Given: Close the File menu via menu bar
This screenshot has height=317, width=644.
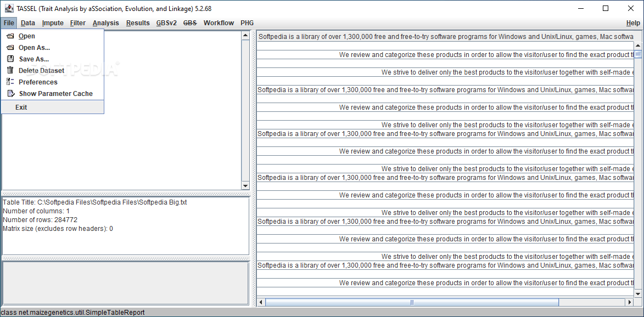Looking at the screenshot, I should tap(9, 23).
